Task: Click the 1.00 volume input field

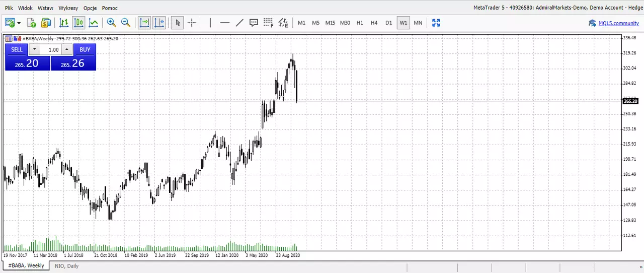Action: [x=51, y=49]
